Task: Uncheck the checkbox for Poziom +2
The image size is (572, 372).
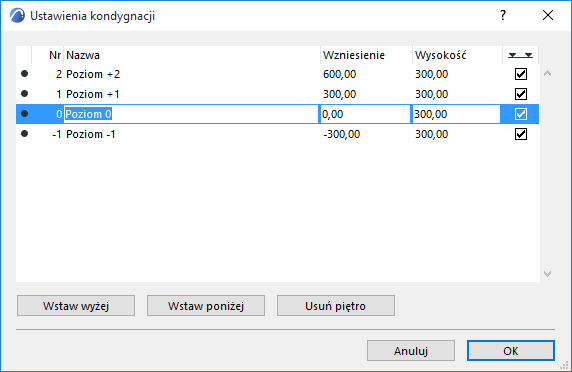Action: pyautogui.click(x=521, y=74)
